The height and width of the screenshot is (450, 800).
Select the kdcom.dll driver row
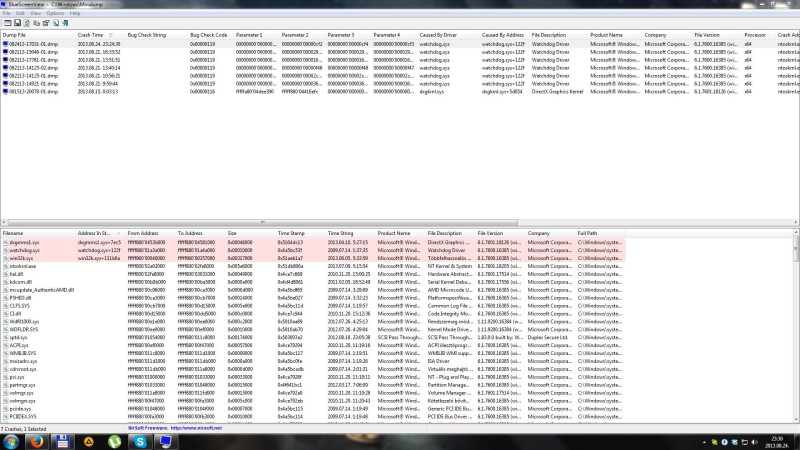click(x=313, y=282)
